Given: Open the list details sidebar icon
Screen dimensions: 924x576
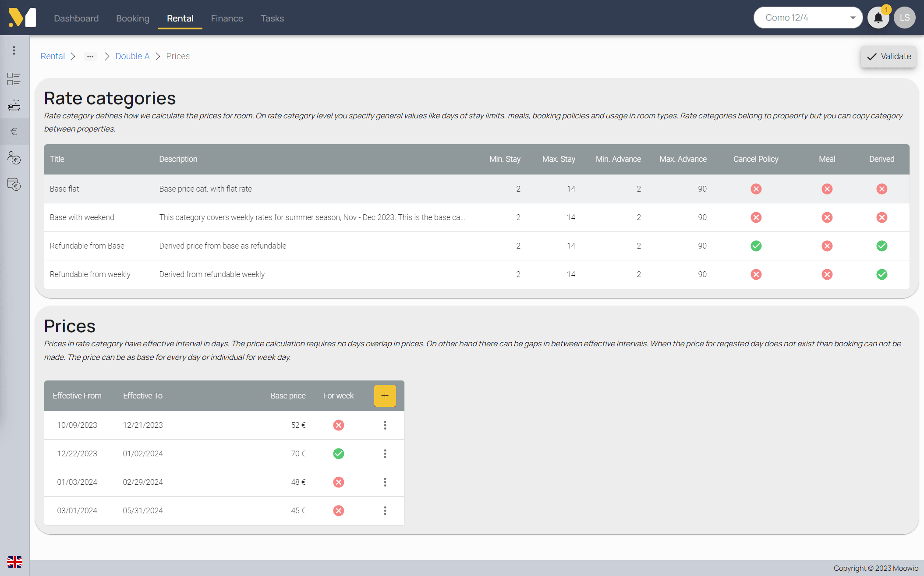Looking at the screenshot, I should pyautogui.click(x=14, y=79).
